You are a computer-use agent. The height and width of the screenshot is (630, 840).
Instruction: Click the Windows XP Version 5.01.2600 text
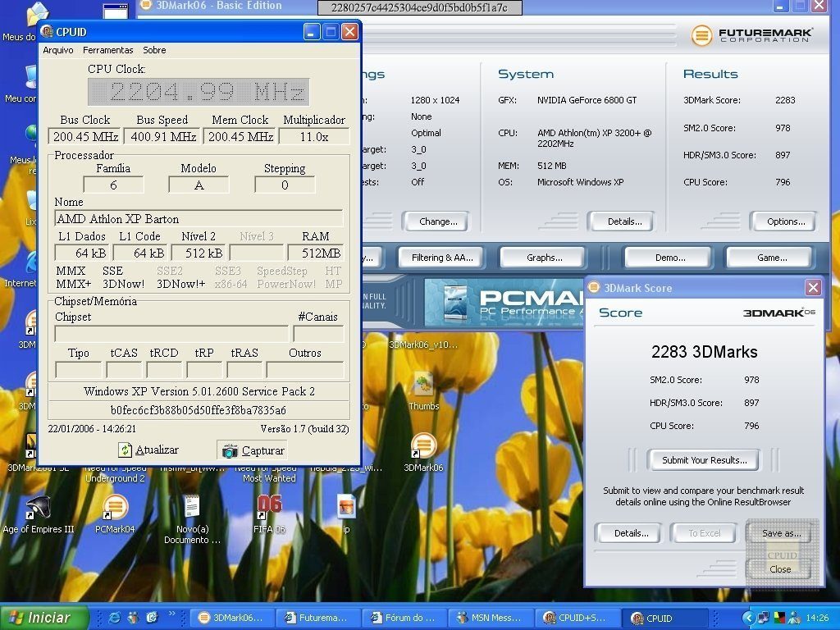[x=199, y=391]
